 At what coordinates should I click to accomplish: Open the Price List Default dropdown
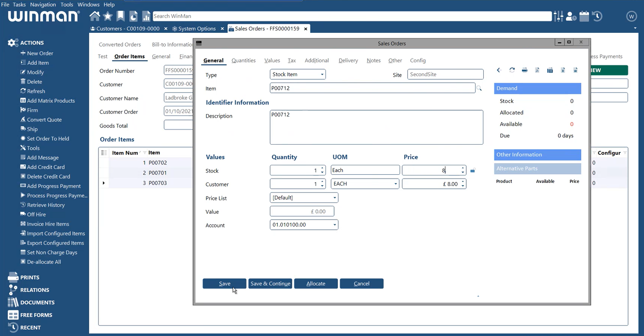[335, 198]
